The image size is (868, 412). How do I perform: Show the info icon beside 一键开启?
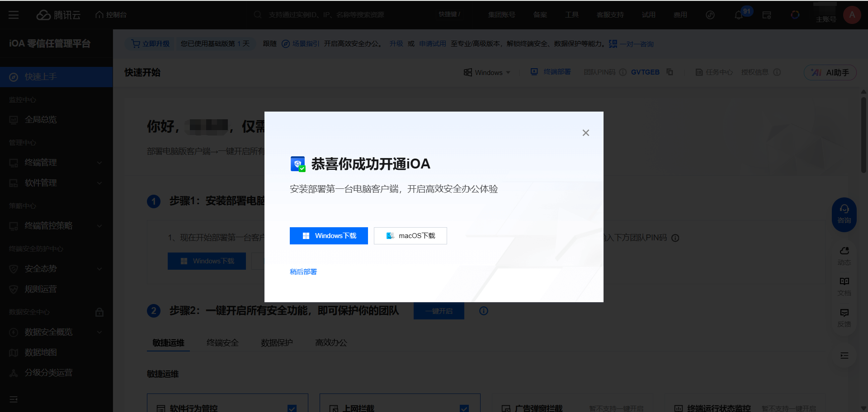point(484,311)
